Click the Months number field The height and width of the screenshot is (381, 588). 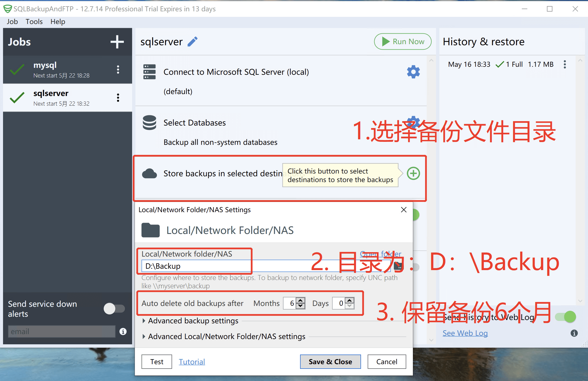pyautogui.click(x=290, y=303)
